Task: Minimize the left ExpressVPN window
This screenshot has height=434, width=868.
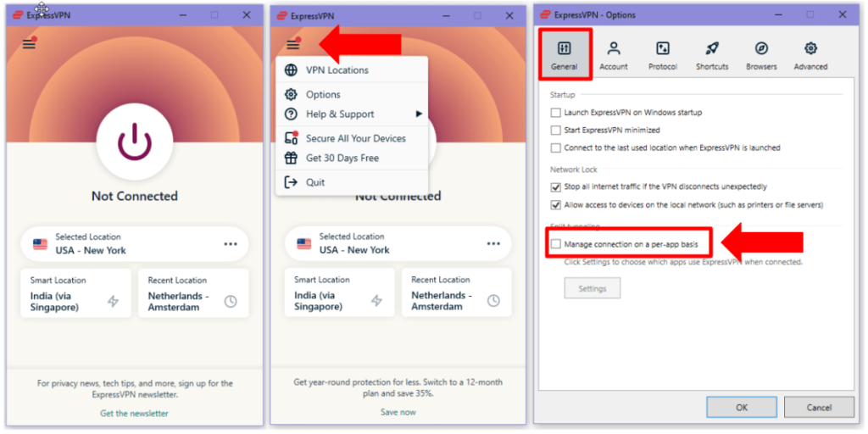Action: [183, 15]
